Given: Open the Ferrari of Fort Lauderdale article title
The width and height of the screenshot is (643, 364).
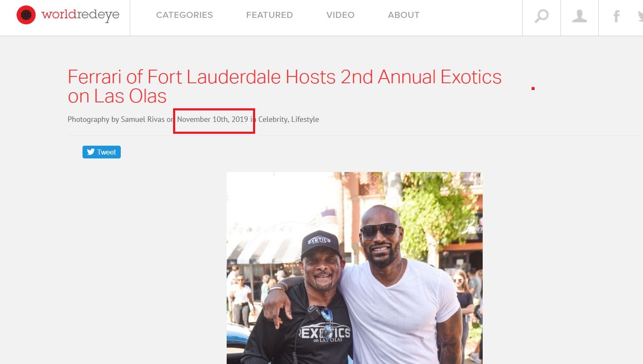Looking at the screenshot, I should (x=285, y=86).
